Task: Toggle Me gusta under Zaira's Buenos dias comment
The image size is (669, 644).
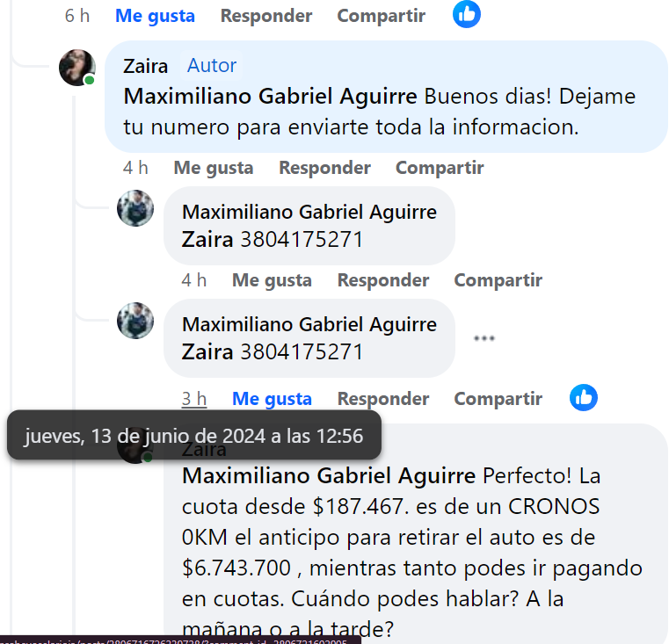Action: click(x=214, y=168)
